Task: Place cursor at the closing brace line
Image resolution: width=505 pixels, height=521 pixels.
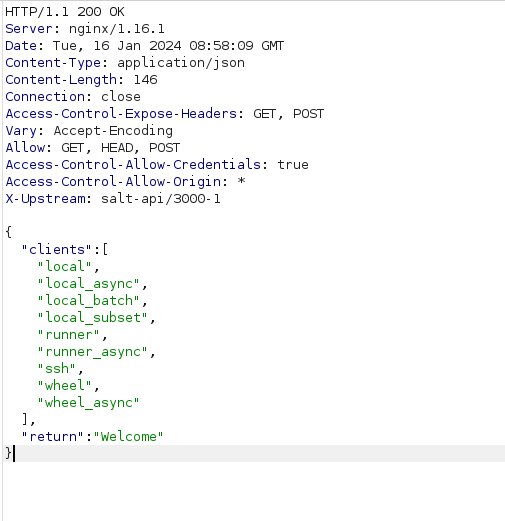Action: click(254, 453)
